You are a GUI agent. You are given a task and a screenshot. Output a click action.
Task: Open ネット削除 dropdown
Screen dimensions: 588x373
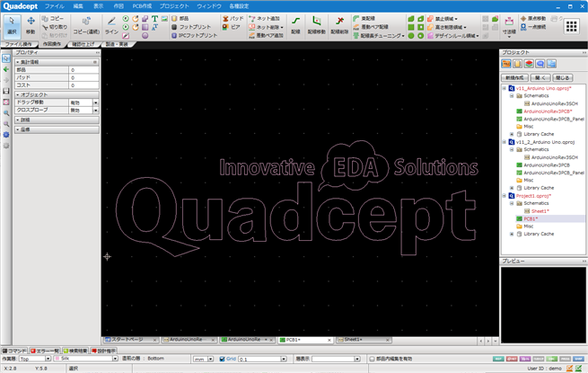(x=282, y=27)
